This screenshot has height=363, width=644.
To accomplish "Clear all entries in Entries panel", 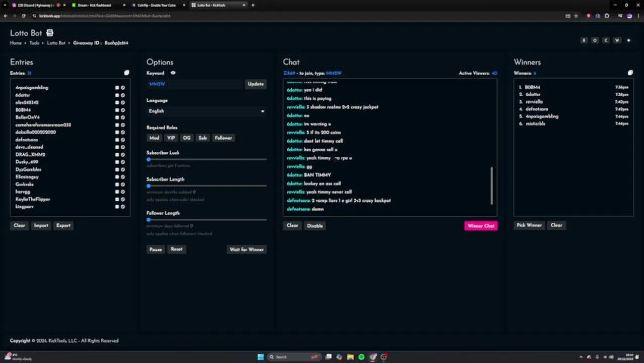I will pos(20,225).
